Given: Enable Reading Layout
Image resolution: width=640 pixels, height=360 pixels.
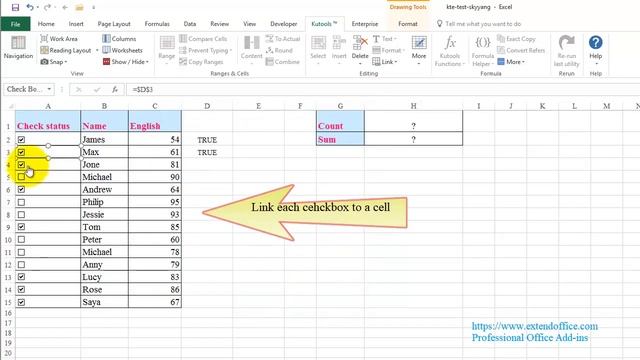Looking at the screenshot, I should click(x=66, y=50).
